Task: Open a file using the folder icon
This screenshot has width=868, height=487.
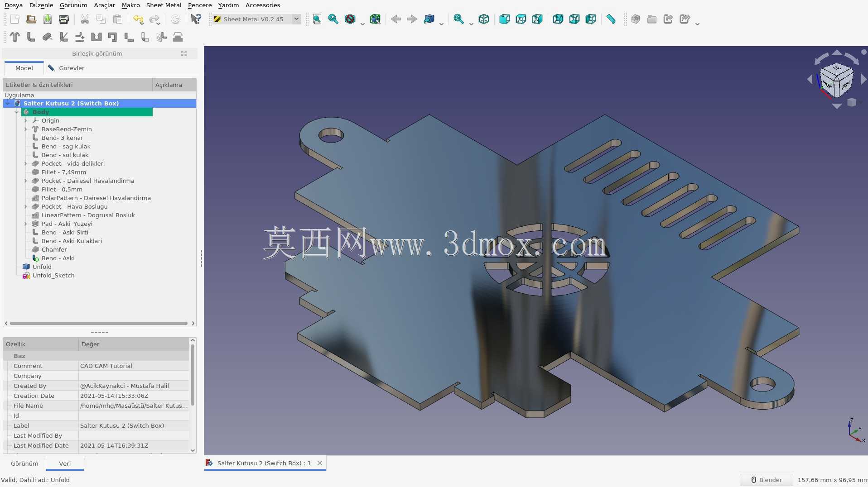Action: tap(31, 19)
